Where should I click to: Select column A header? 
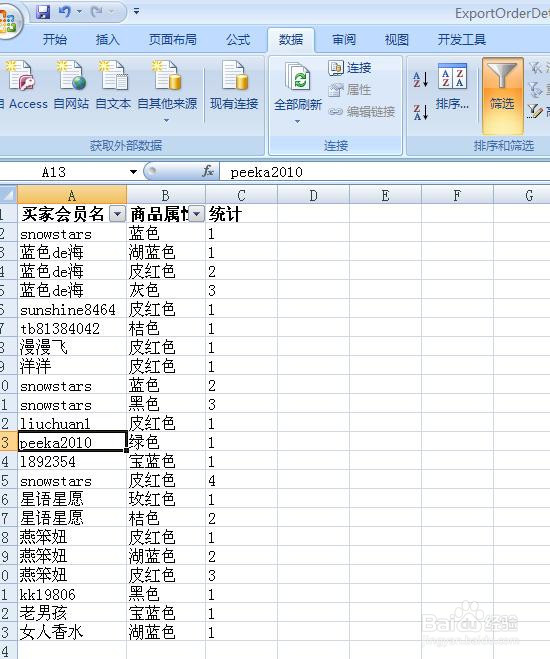[x=72, y=195]
